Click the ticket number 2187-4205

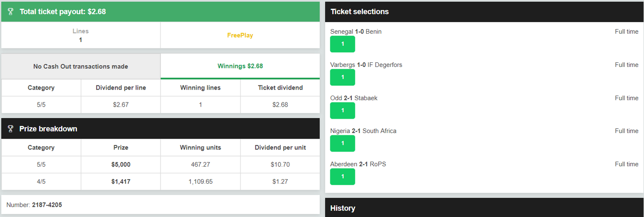pos(47,205)
